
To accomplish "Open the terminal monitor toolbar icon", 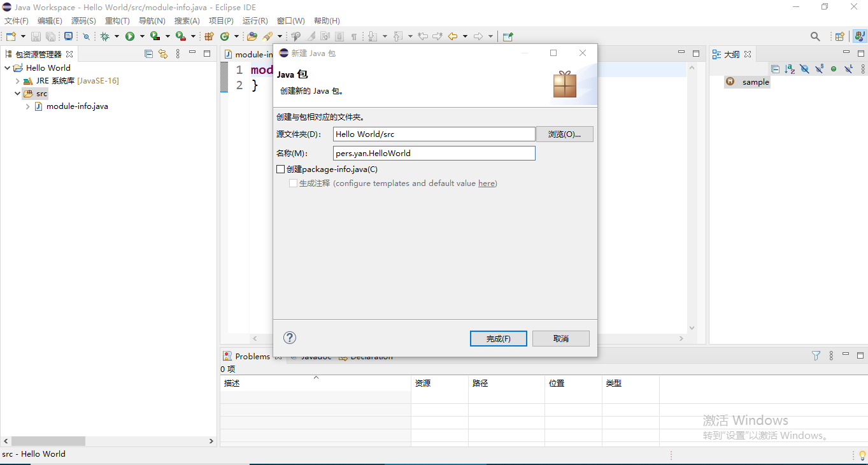I will tap(68, 36).
